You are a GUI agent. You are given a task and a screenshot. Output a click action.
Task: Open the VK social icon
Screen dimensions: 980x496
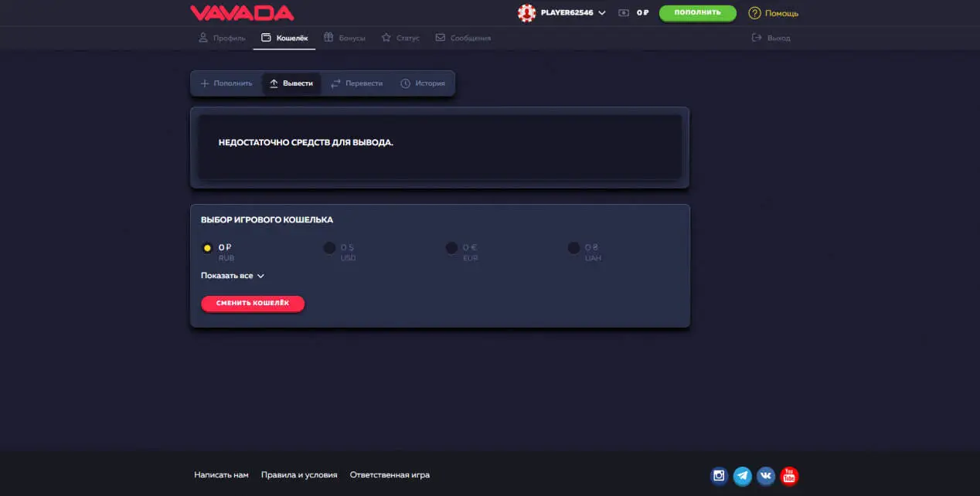(766, 476)
